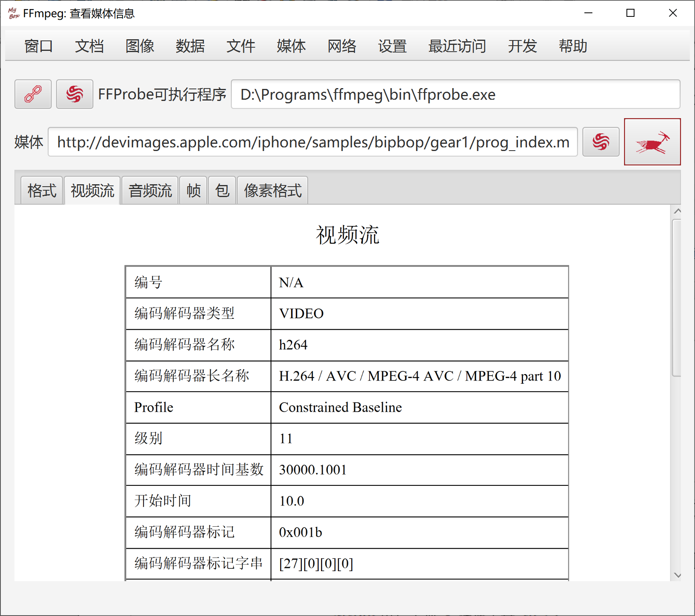
Task: Click the MyBox app icon in title bar
Action: 14,13
